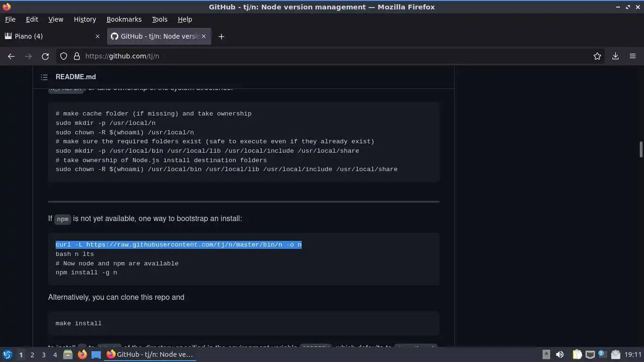Open the README outline table of contents icon
This screenshot has height=362, width=644.
point(44,77)
